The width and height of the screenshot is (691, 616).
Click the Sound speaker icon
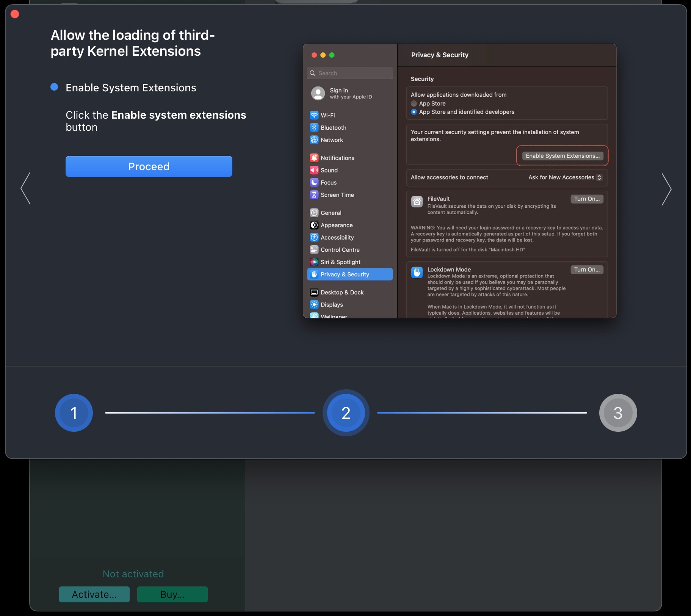(x=314, y=170)
